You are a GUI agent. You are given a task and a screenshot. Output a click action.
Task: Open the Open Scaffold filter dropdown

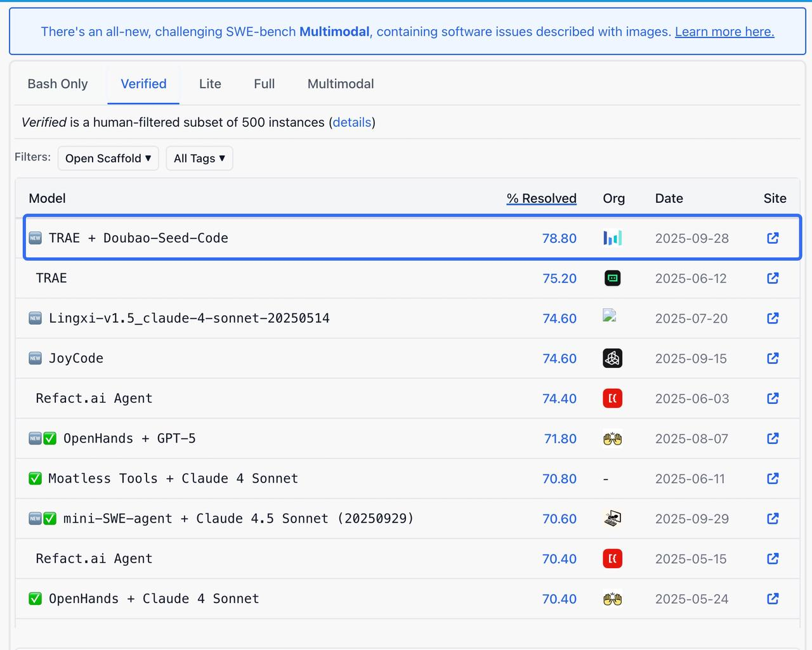[x=108, y=158]
